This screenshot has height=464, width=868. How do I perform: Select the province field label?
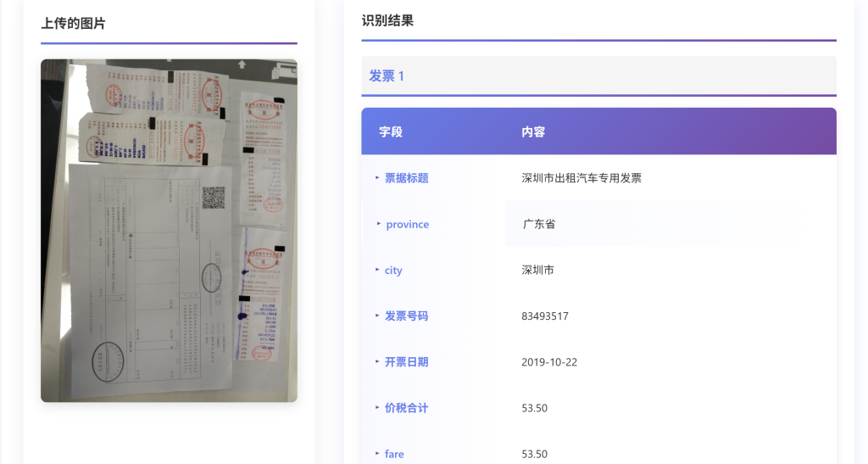tap(408, 224)
